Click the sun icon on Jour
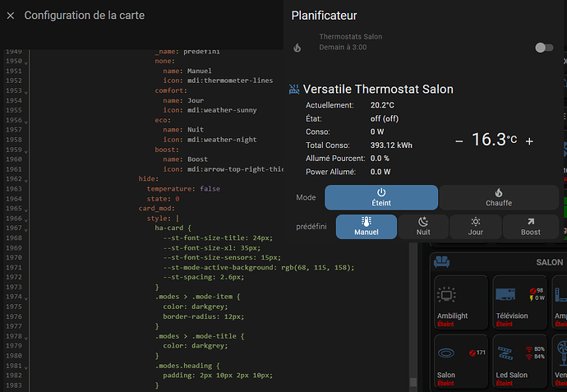The width and height of the screenshot is (567, 392). [476, 221]
